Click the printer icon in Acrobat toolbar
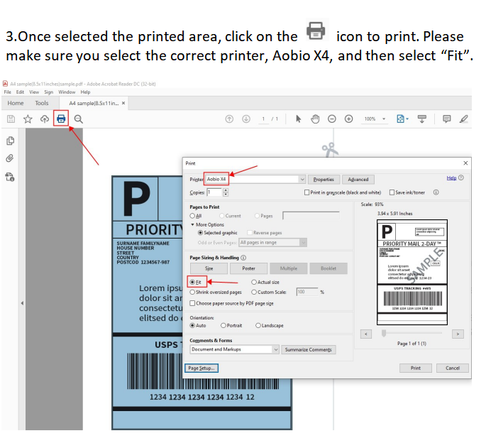This screenshot has height=448, width=486. (61, 119)
